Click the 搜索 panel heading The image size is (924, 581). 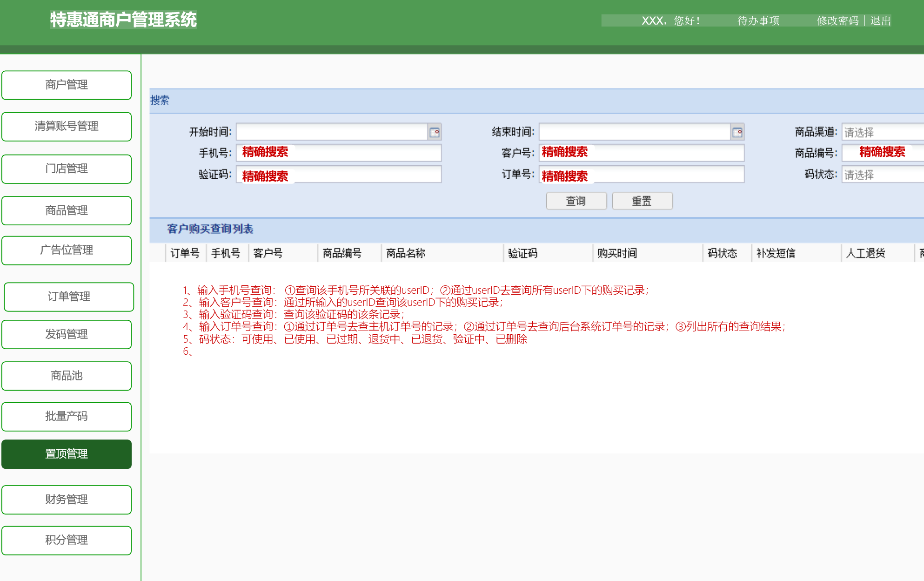[x=160, y=101]
